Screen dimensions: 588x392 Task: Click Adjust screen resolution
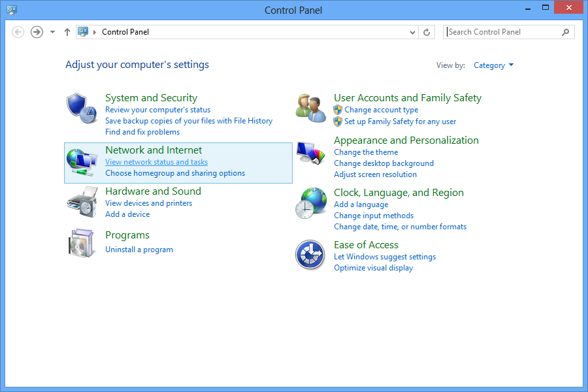pos(375,174)
